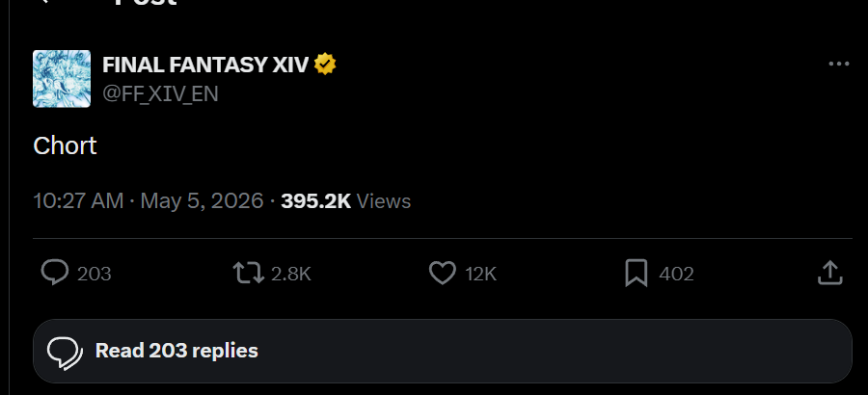Open the share icon menu
Image resolution: width=868 pixels, height=395 pixels.
(829, 273)
